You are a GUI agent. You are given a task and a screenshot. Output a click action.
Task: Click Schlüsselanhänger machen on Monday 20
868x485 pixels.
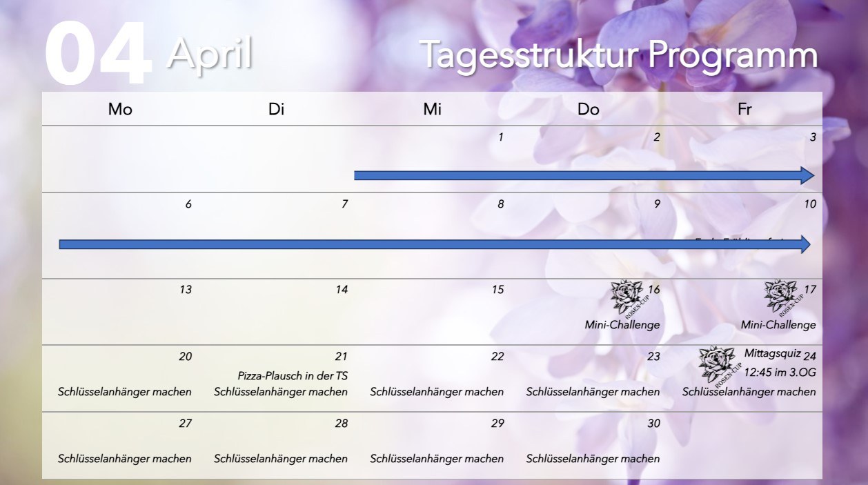click(x=125, y=392)
